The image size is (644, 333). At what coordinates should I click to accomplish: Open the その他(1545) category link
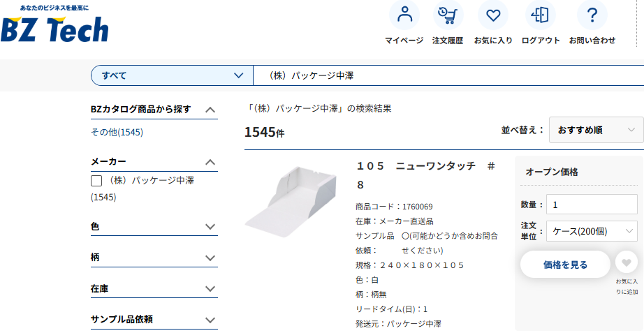(117, 132)
